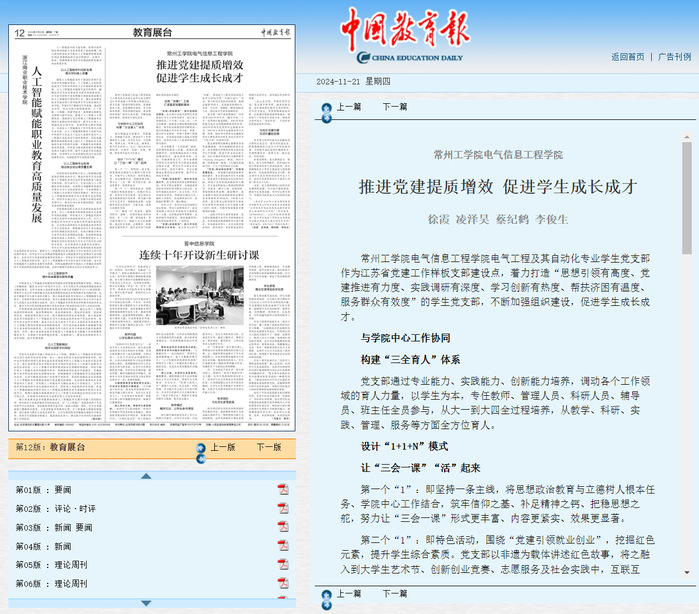The image size is (699, 614).
Task: Open 第04版：新闻 page link
Action: click(x=44, y=546)
